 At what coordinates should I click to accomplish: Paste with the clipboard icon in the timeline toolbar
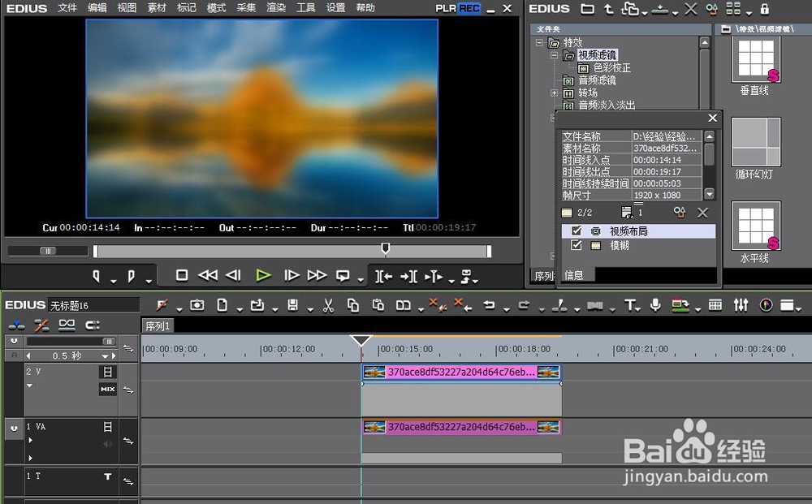click(378, 305)
